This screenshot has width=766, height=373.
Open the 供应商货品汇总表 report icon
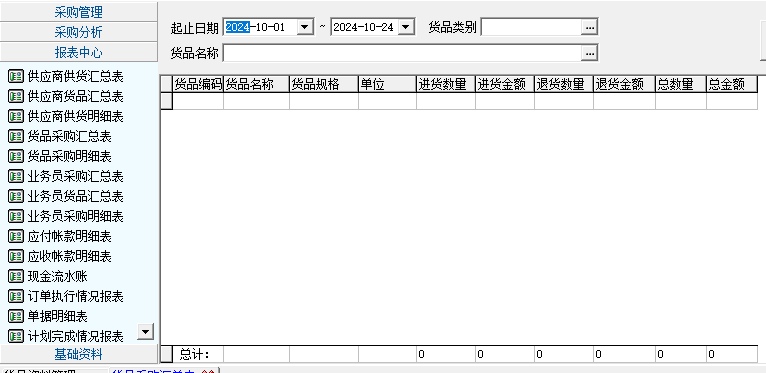tap(16, 96)
